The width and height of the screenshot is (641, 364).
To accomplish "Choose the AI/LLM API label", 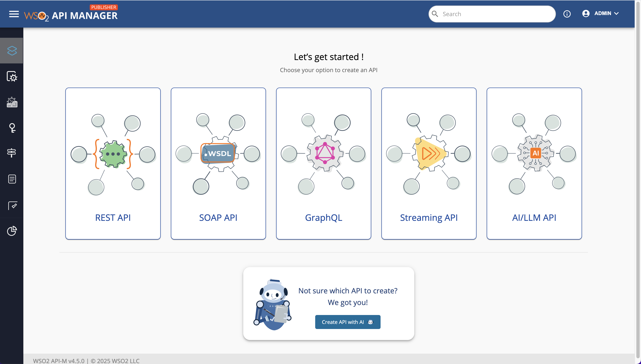I will pyautogui.click(x=534, y=217).
